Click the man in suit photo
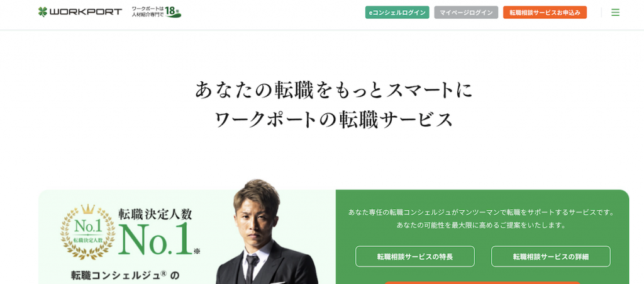This screenshot has width=644, height=284. click(x=266, y=232)
